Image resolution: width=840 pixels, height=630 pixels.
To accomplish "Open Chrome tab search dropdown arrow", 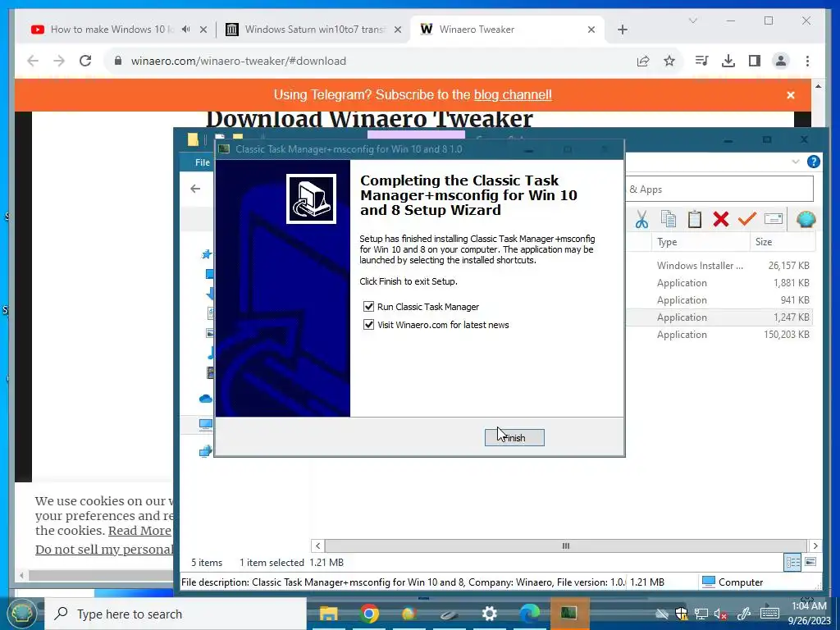I will [692, 21].
